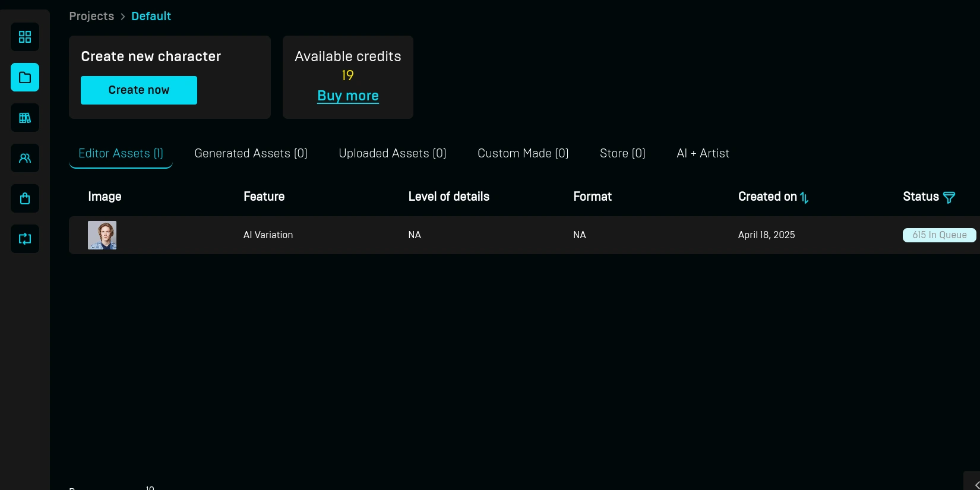Switch to the Uploaded Assets tab
980x490 pixels.
[392, 153]
